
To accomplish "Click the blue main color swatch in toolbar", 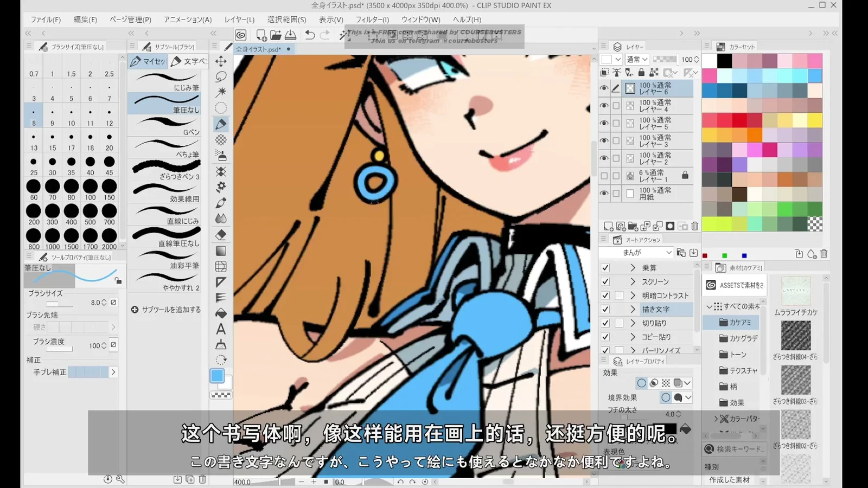I will 217,376.
